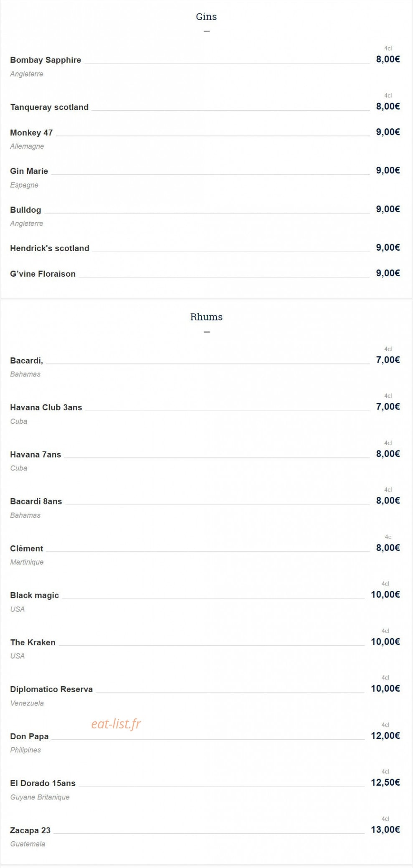413x868 pixels.
Task: Select Havana Club 3ans rum
Action: point(46,407)
